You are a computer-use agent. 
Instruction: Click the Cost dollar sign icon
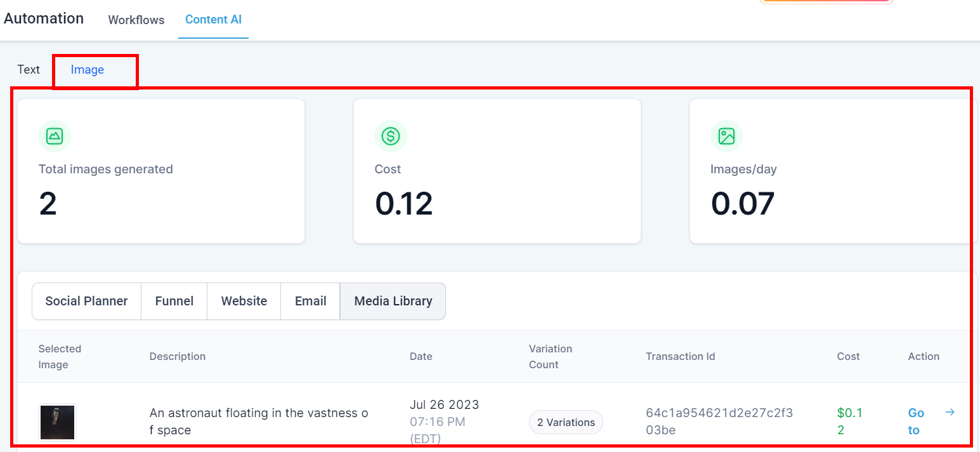tap(391, 136)
